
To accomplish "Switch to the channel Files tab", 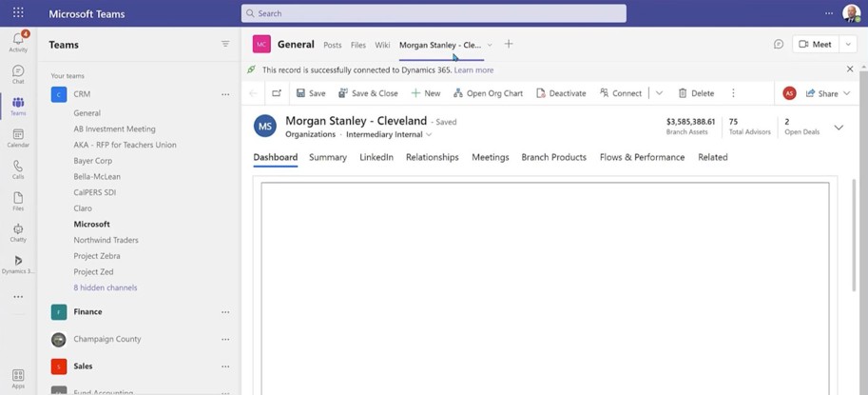I will tap(358, 45).
